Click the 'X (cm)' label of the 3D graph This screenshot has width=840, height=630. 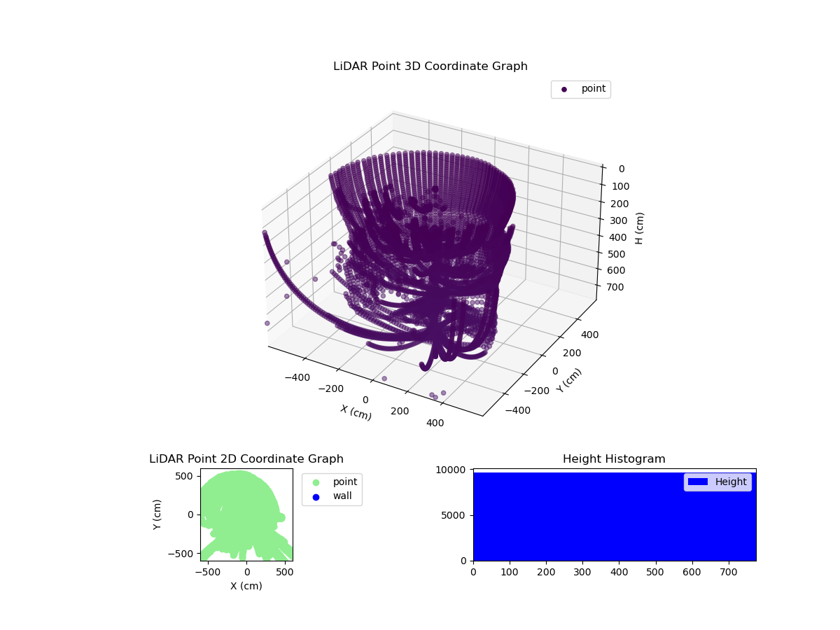tap(356, 412)
